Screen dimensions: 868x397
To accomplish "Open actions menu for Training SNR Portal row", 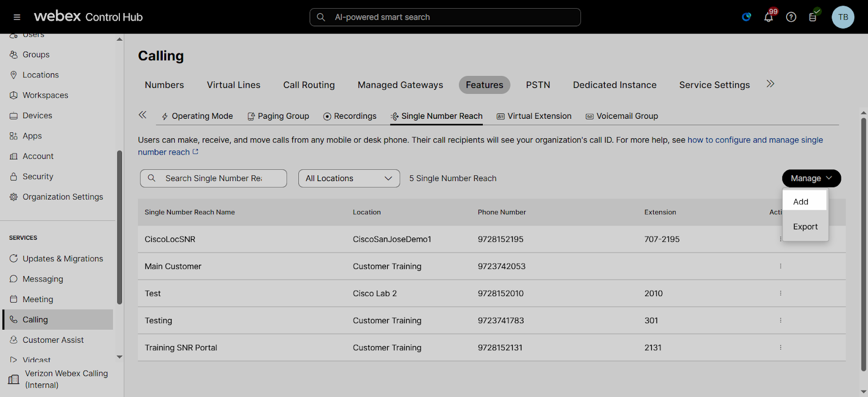I will (x=781, y=348).
